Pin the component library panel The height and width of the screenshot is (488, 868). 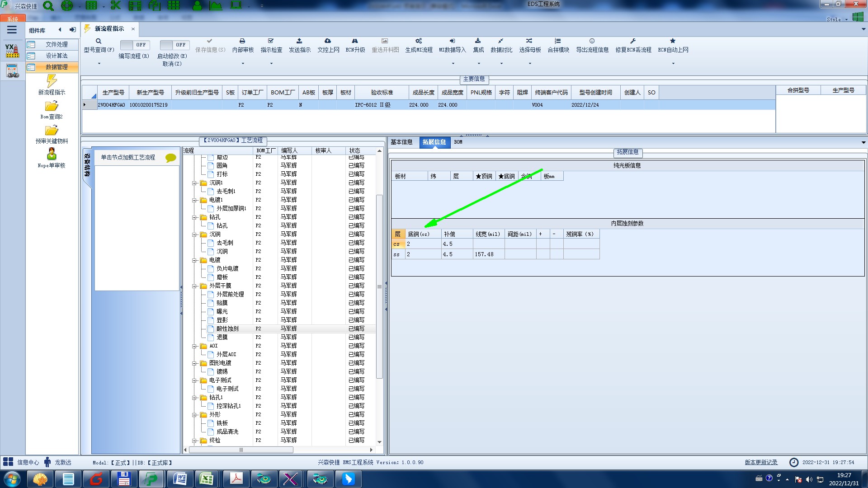pyautogui.click(x=72, y=30)
